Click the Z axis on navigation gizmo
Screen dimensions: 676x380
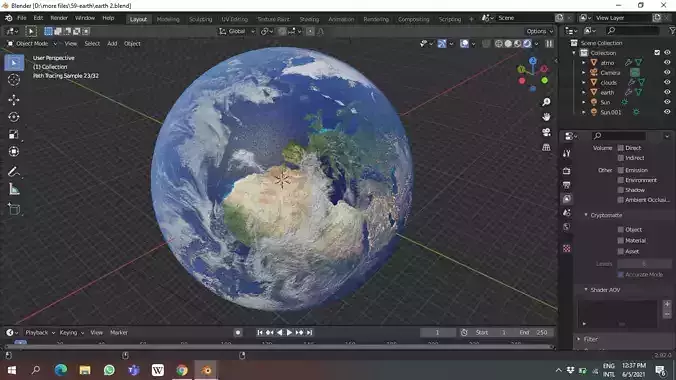[x=533, y=61]
